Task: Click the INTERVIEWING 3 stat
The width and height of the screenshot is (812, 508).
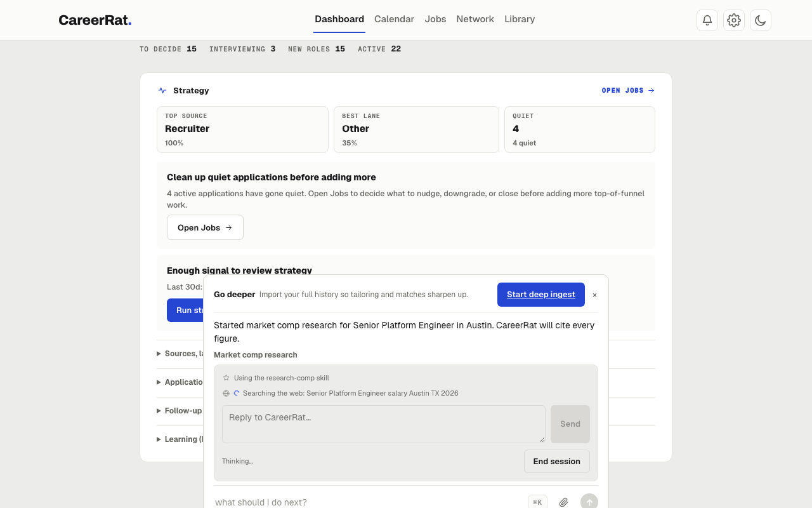Action: click(242, 49)
